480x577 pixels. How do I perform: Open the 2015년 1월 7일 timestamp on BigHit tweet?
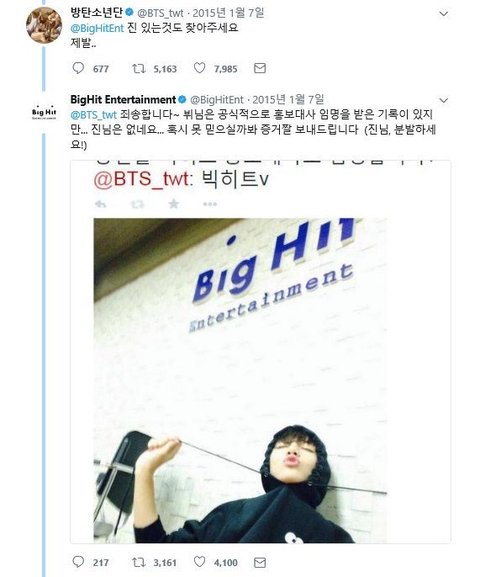point(288,99)
